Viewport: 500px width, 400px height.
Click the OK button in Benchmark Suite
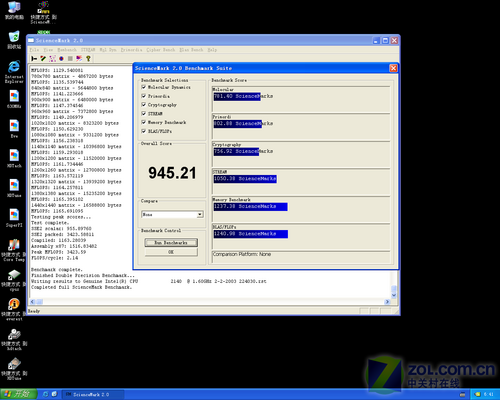click(171, 252)
